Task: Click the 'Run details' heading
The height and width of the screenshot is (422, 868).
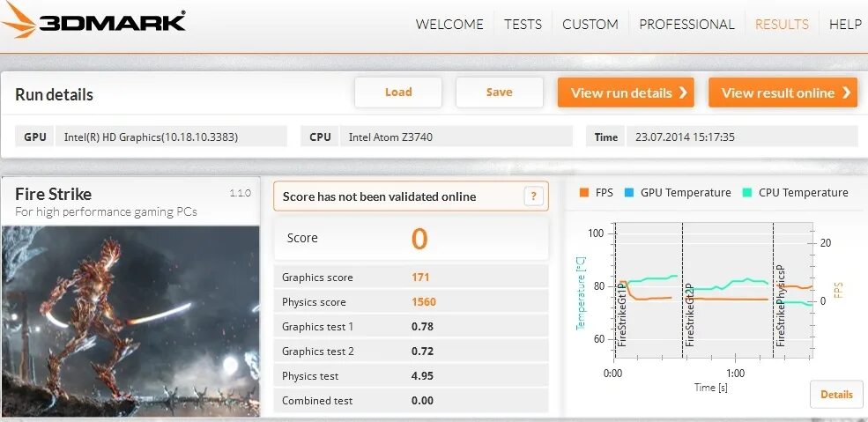Action: tap(54, 94)
